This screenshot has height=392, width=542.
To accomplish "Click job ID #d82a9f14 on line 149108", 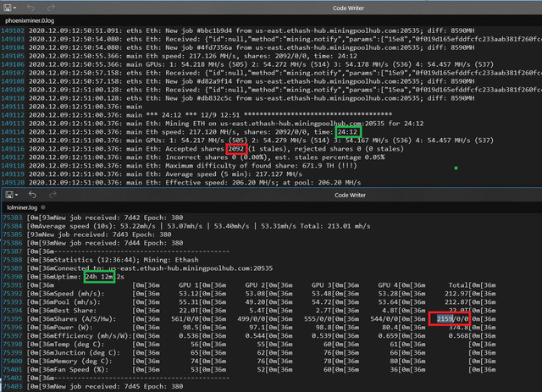I will pos(214,81).
